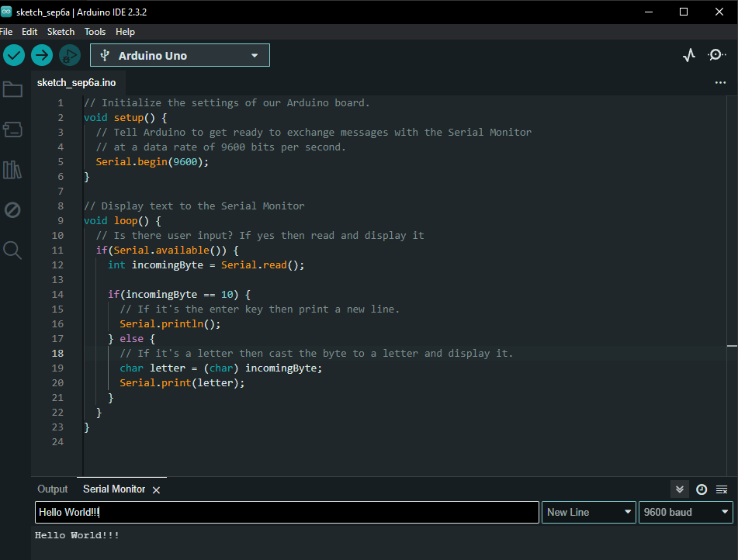Image resolution: width=738 pixels, height=560 pixels.
Task: Open Library Manager sidebar icon
Action: click(x=12, y=170)
